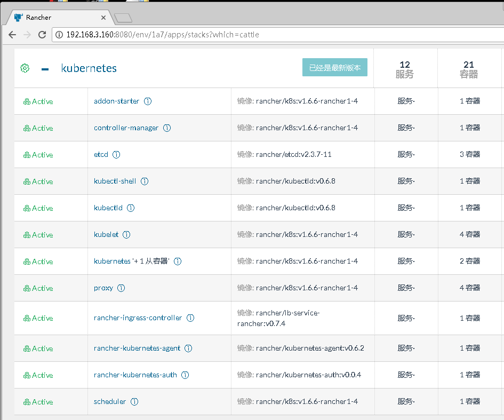Show info for addon-starter service
The width and height of the screenshot is (504, 420).
point(148,101)
